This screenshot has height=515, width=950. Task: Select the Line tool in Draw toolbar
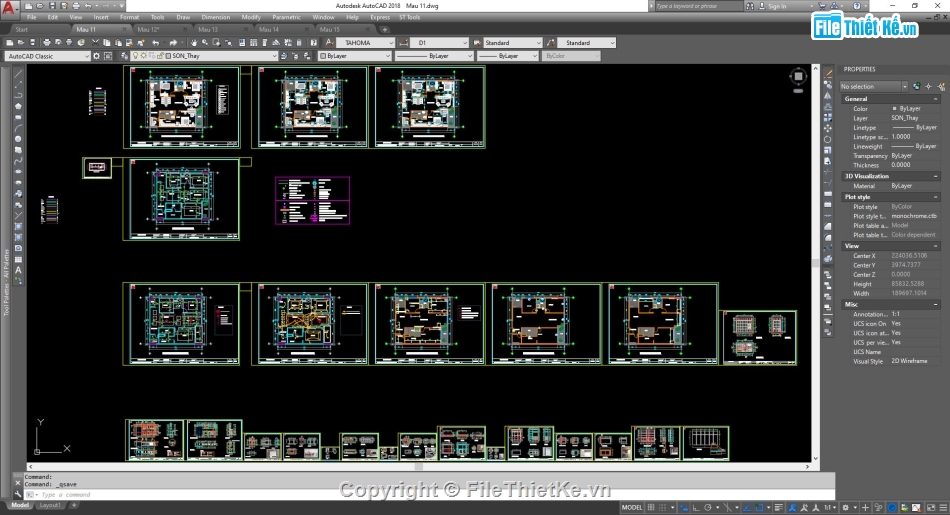[18, 73]
